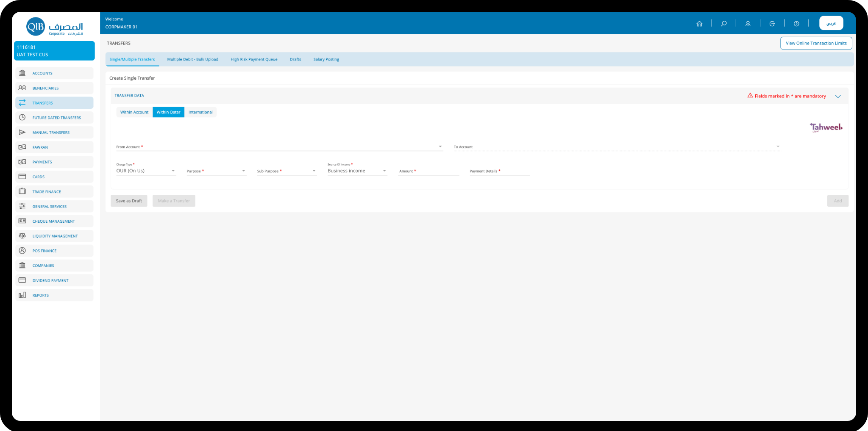Open the home icon in header
The height and width of the screenshot is (431, 868).
point(699,24)
